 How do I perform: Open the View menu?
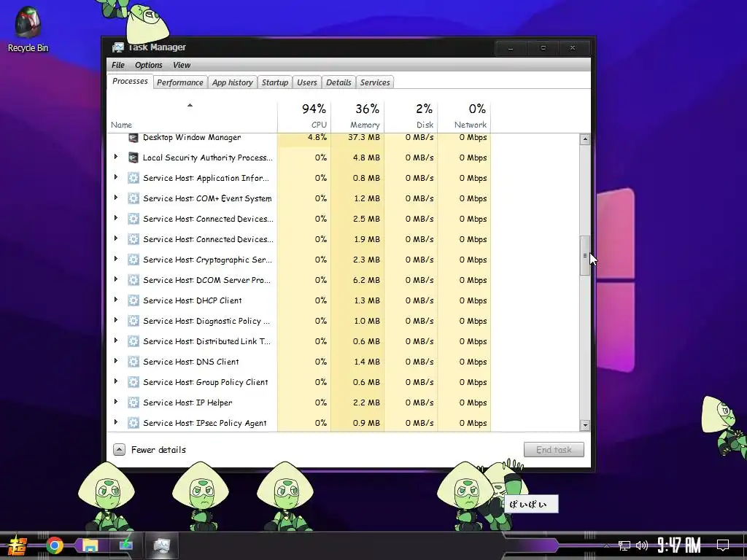(182, 65)
